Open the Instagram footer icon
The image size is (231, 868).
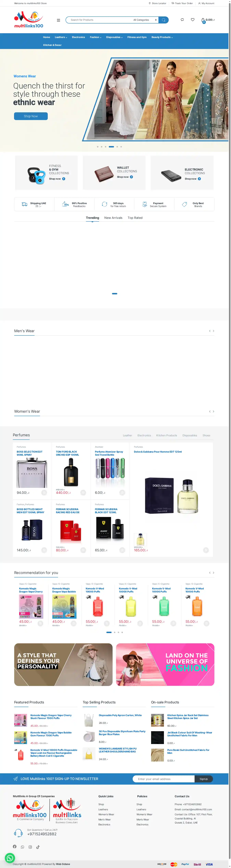tap(30, 847)
